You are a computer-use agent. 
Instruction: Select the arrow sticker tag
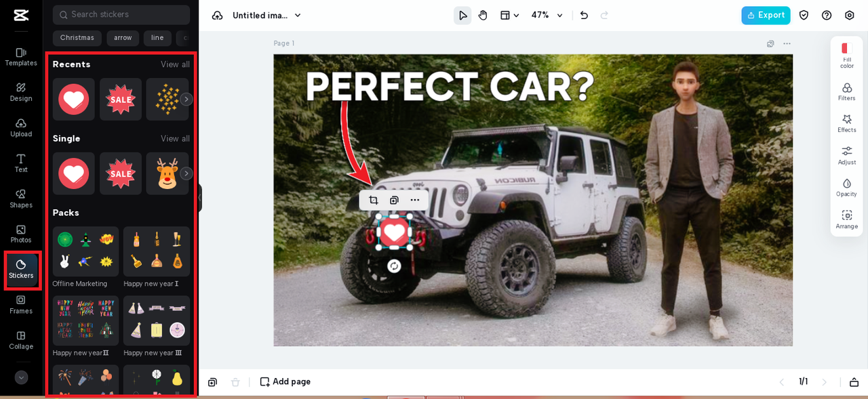[x=123, y=38]
